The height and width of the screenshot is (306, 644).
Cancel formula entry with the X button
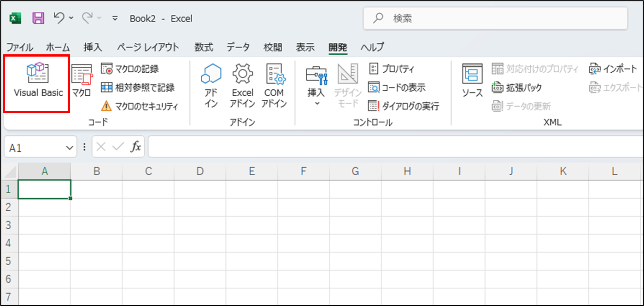(x=102, y=147)
